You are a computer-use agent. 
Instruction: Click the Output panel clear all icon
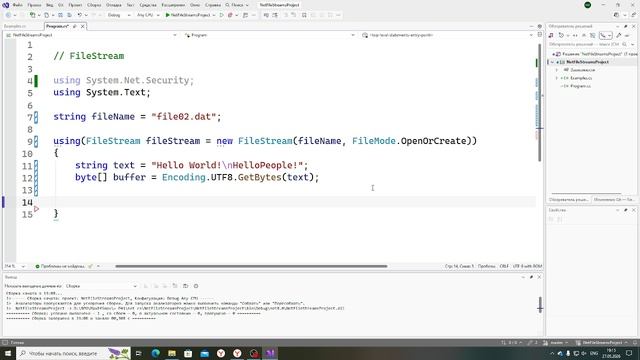pos(175,286)
